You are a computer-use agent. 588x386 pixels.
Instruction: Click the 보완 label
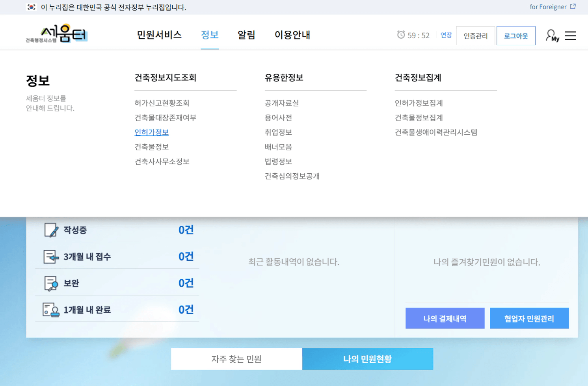coord(71,283)
